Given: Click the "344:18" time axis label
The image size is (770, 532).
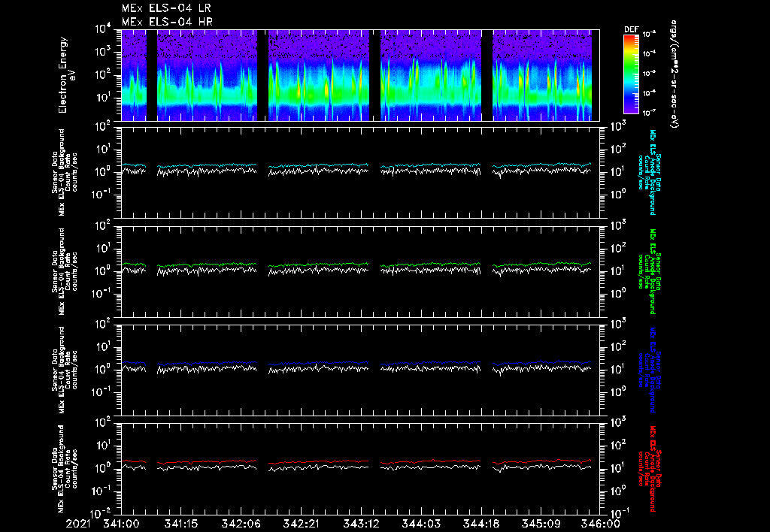Looking at the screenshot, I should (x=480, y=524).
